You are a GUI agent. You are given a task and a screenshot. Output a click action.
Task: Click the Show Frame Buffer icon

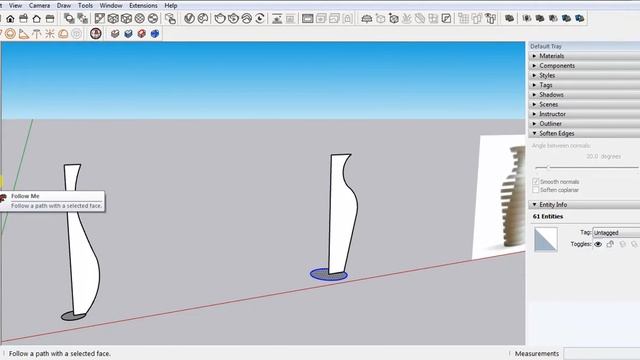coord(277,18)
